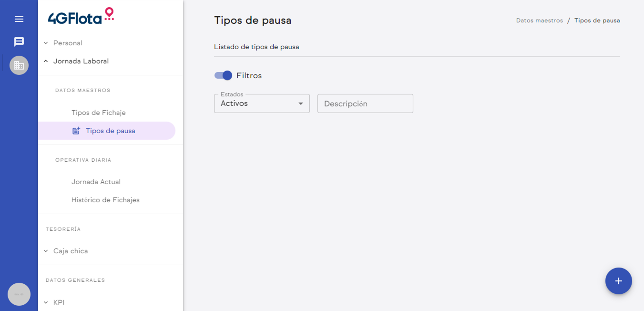Expand the KPI section
The width and height of the screenshot is (644, 311).
(59, 302)
